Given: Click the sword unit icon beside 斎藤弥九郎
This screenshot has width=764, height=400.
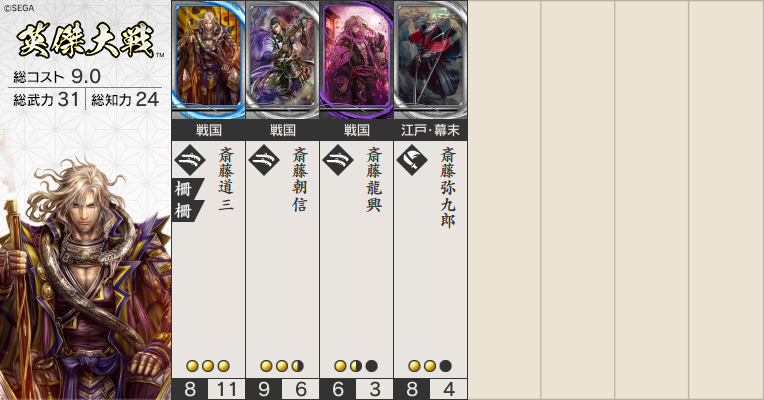Looking at the screenshot, I should [x=412, y=159].
